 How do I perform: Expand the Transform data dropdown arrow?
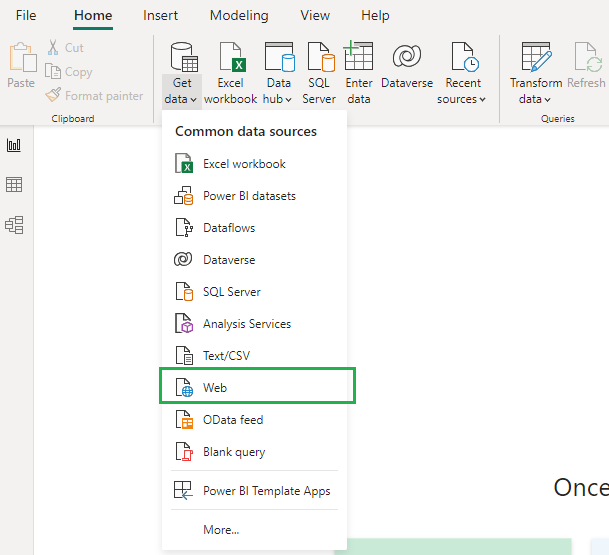(x=547, y=99)
